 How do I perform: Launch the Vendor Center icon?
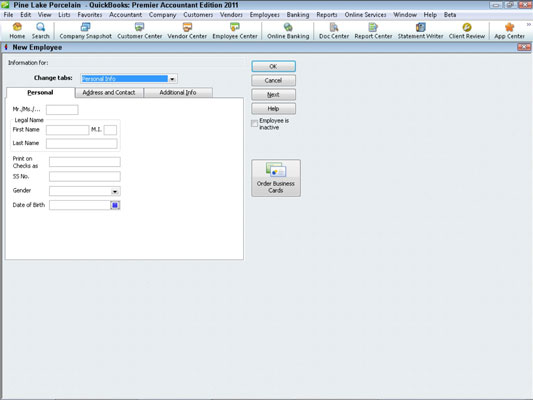tap(187, 27)
